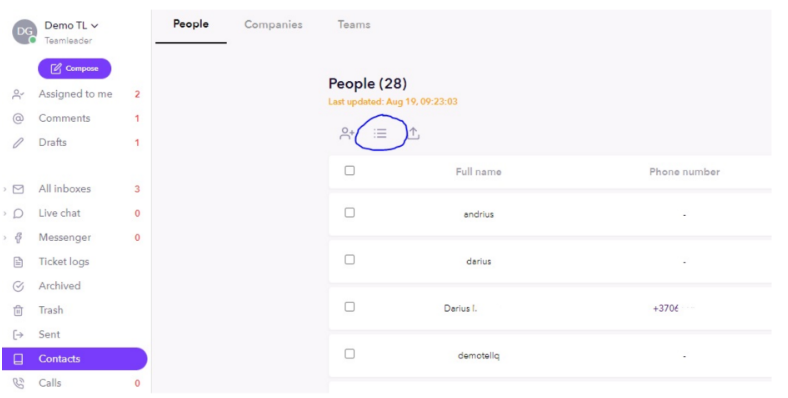Check the box for andrius
The image size is (788, 398).
350,213
